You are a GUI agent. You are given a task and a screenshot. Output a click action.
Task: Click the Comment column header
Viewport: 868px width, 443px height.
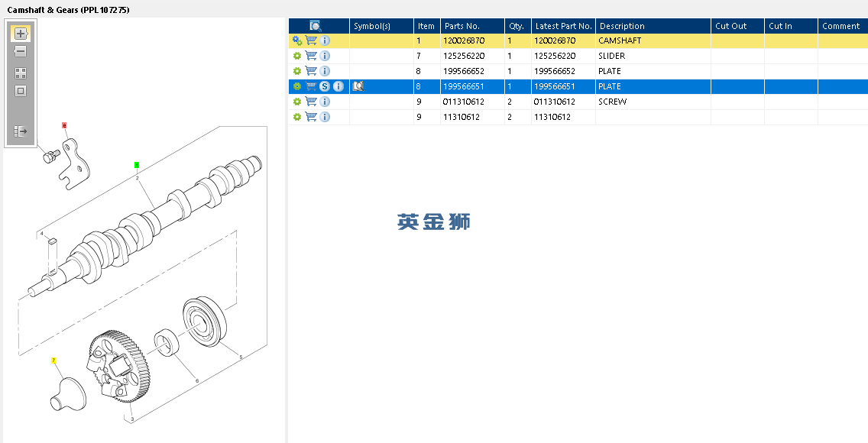pos(843,26)
